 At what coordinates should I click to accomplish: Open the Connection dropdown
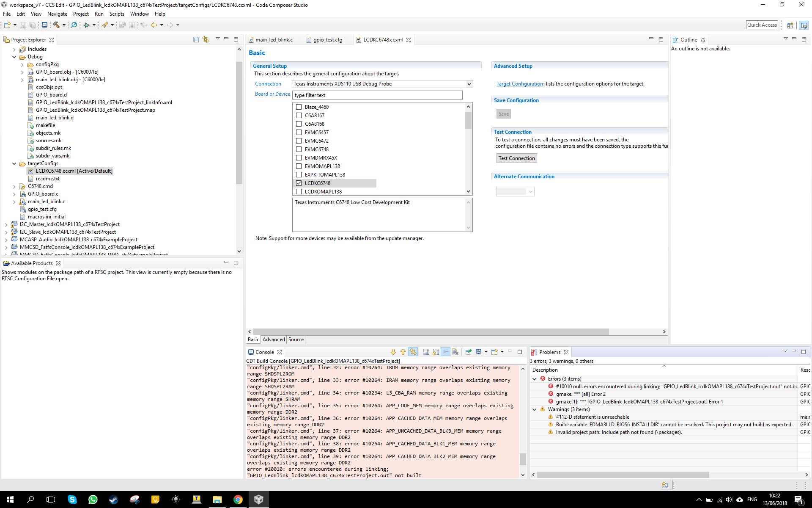pos(469,84)
